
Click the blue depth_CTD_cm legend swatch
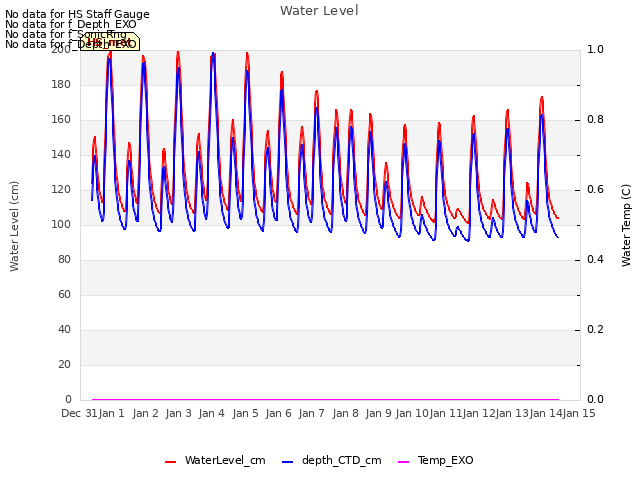[287, 462]
